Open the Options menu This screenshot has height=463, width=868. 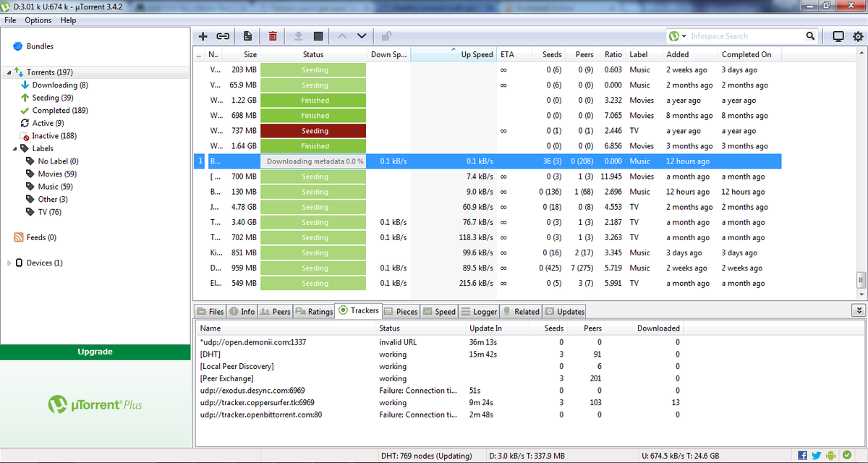click(38, 20)
